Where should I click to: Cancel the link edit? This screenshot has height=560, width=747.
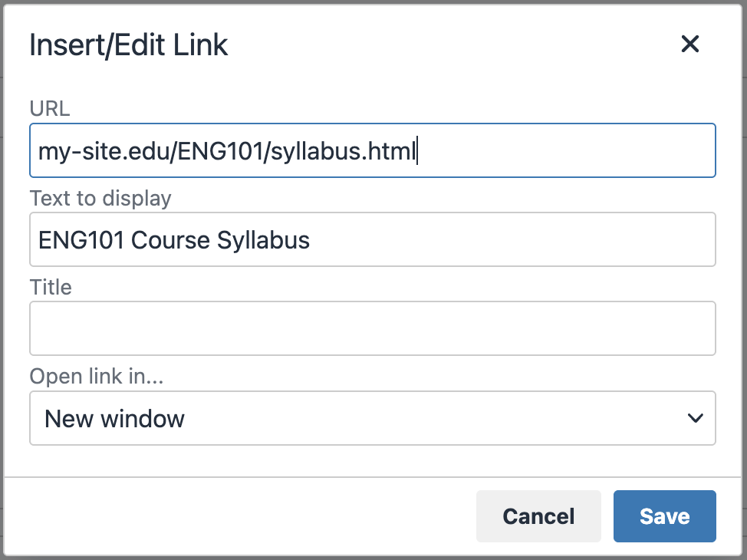538,516
